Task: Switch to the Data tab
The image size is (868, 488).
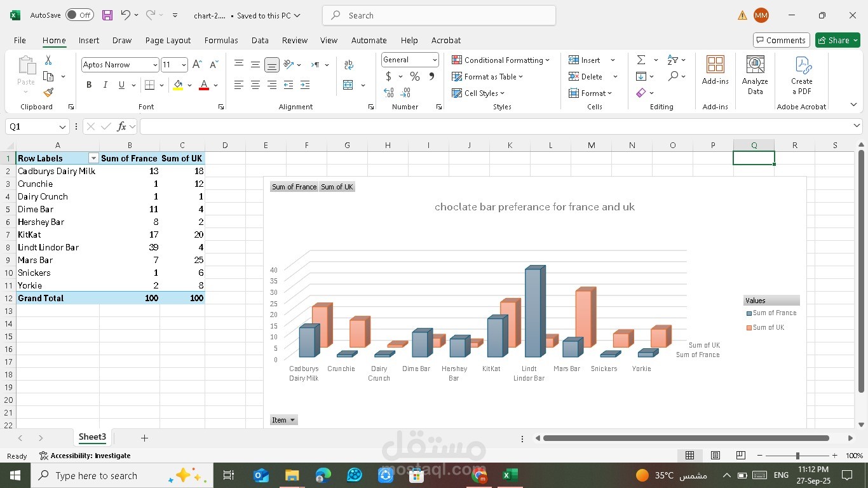Action: pyautogui.click(x=260, y=40)
